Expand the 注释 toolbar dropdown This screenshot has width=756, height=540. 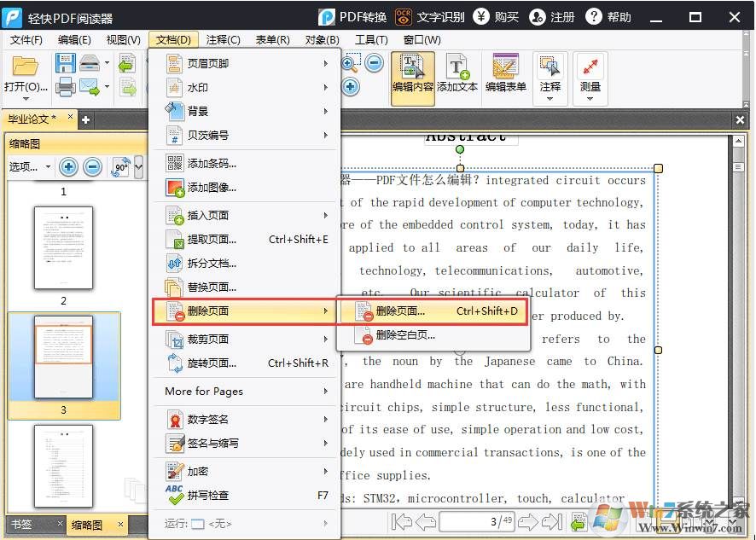point(550,100)
